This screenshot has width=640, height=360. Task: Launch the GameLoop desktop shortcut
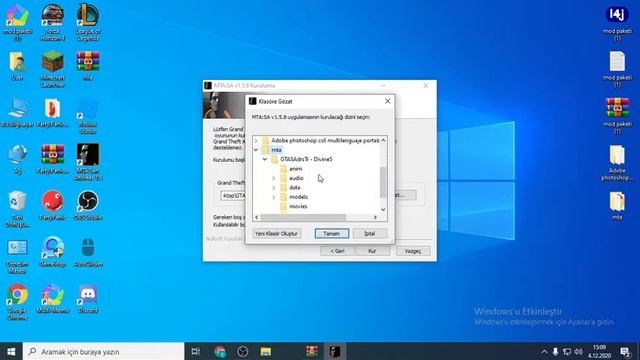[x=53, y=252]
